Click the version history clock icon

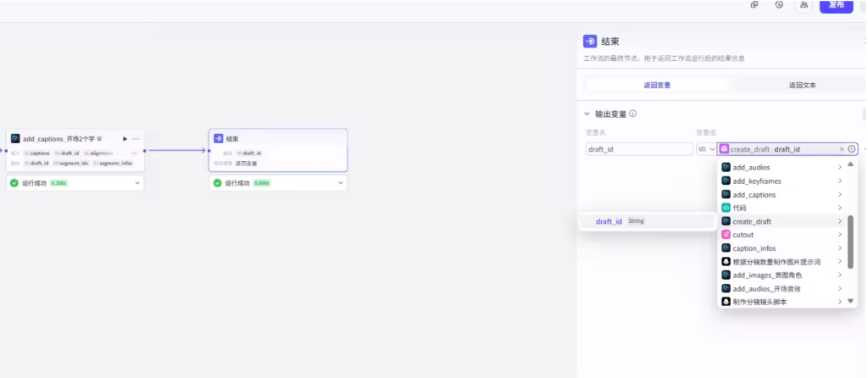point(779,5)
